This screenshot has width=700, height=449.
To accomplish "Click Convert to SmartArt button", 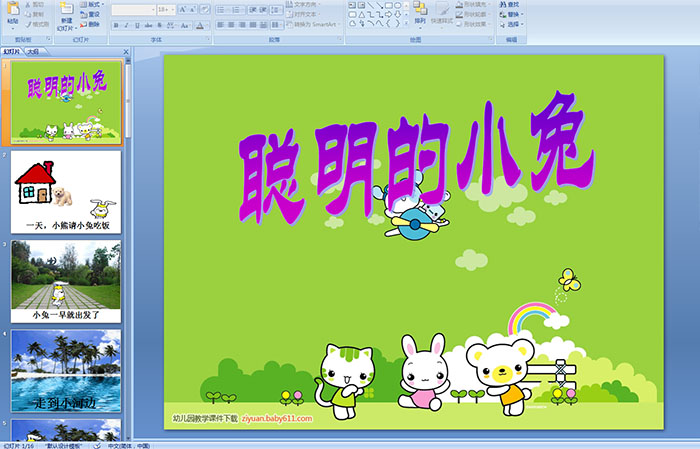I will pos(314,25).
